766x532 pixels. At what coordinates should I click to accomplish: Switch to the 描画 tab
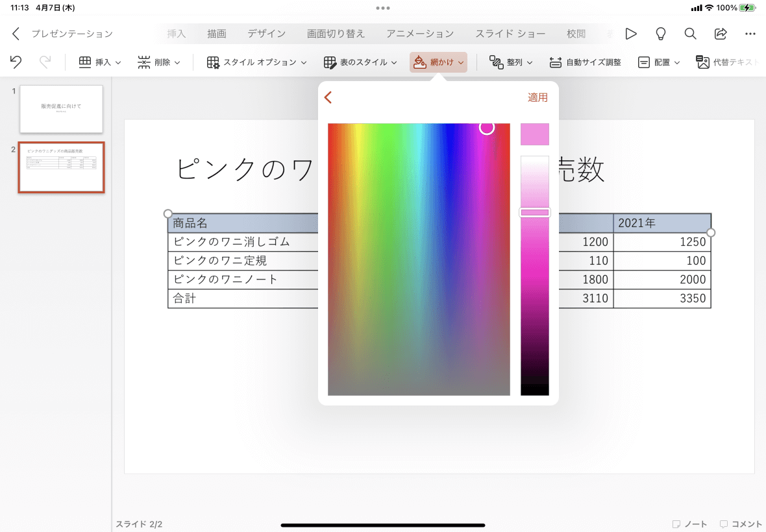coord(216,34)
